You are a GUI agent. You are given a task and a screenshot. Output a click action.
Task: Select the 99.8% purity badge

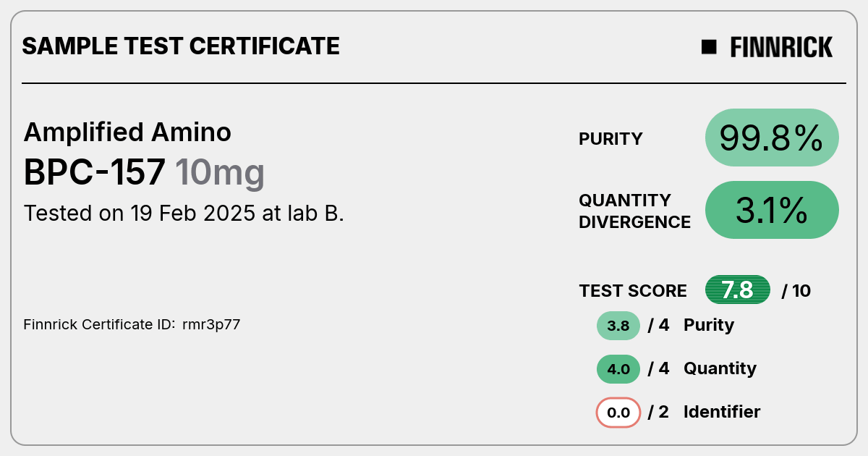(x=772, y=138)
